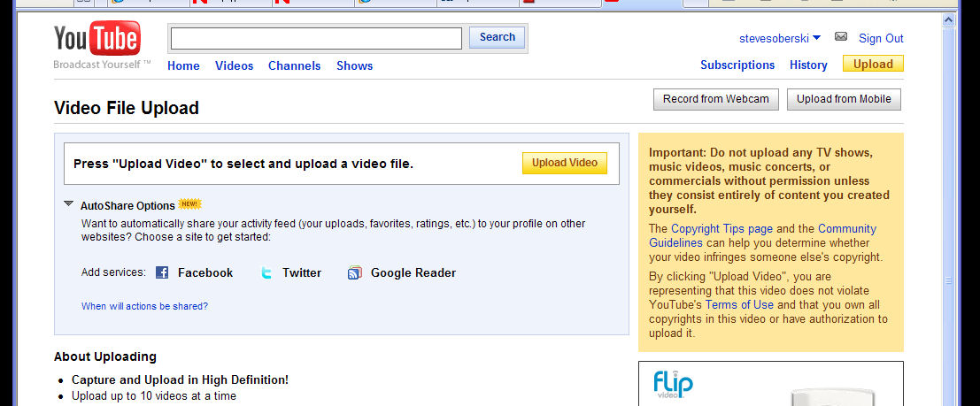
Task: Focus the YouTube search box
Action: point(316,38)
